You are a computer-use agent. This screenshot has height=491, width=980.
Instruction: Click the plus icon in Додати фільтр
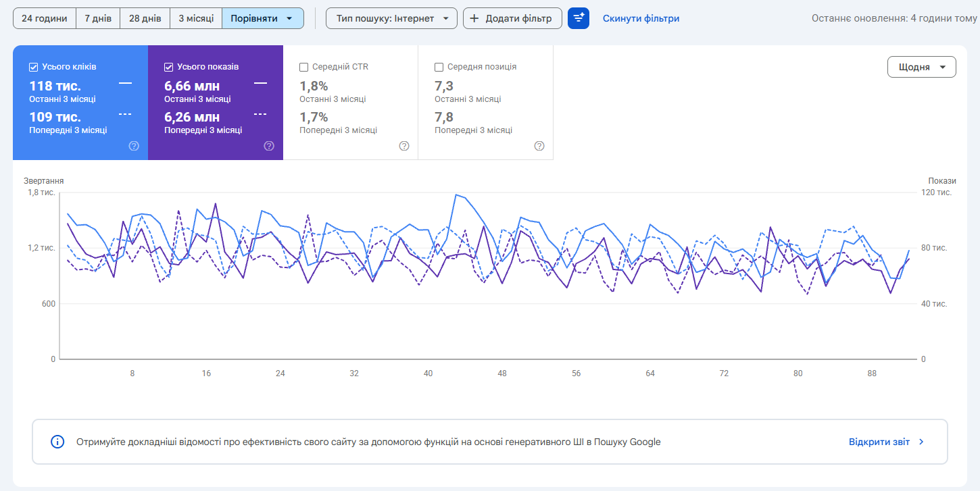coord(474,18)
